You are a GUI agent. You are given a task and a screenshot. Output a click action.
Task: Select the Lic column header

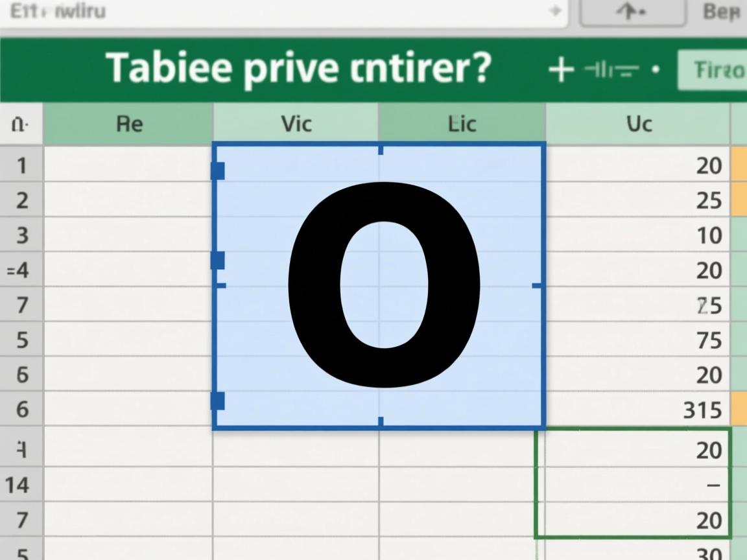point(462,123)
